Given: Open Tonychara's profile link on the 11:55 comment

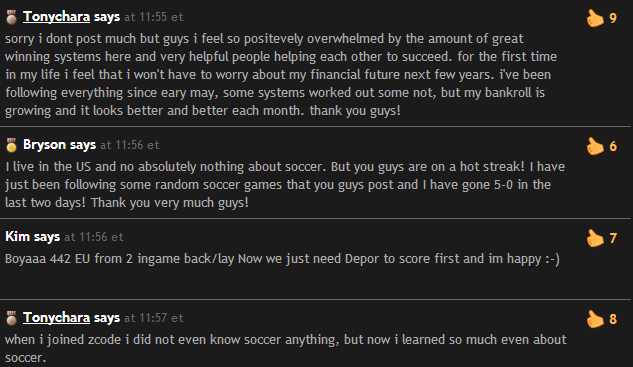Looking at the screenshot, I should point(57,17).
